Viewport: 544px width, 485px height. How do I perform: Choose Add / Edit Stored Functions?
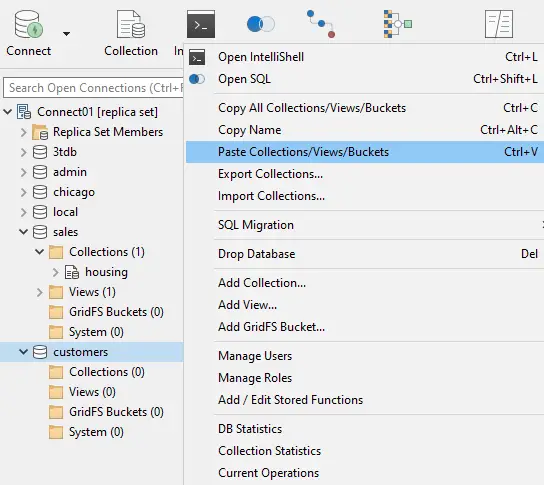[x=365, y=400]
